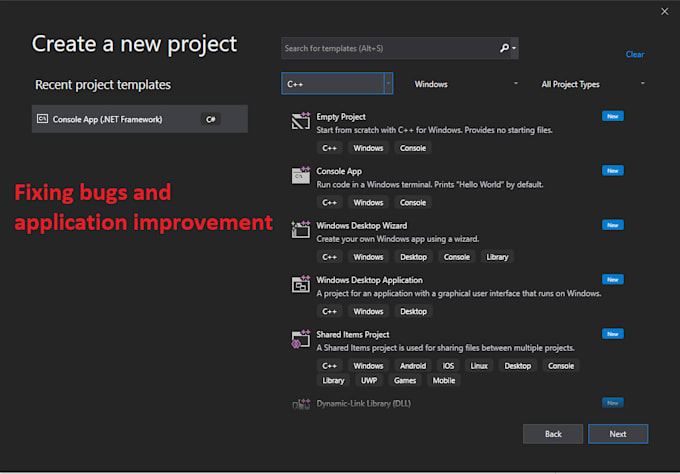Click the New badge on Empty Project
Screen dimensions: 680x474
pyautogui.click(x=612, y=116)
